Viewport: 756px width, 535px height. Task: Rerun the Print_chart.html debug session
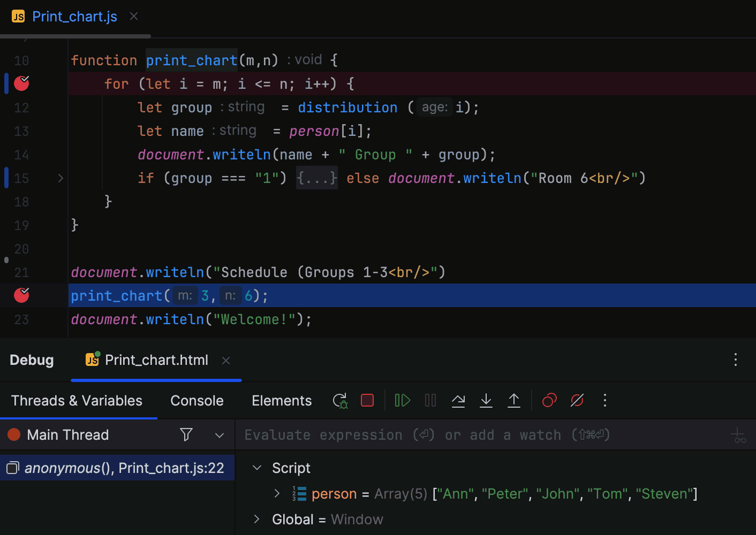click(340, 400)
